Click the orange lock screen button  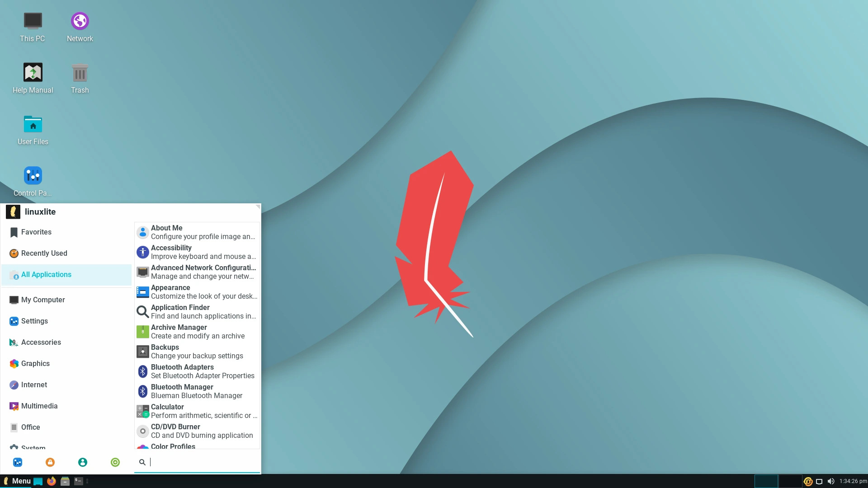coord(50,462)
